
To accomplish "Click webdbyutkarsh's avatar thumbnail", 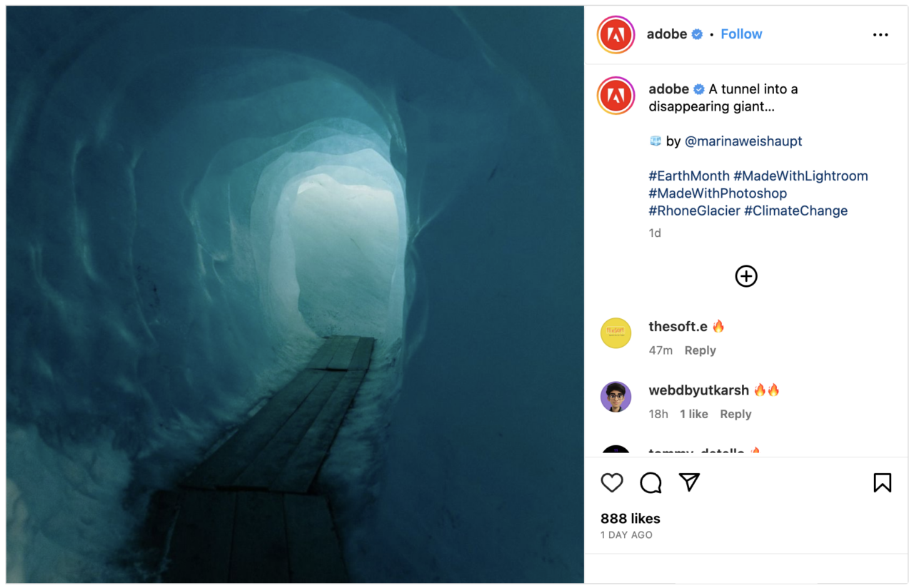I will coord(616,397).
